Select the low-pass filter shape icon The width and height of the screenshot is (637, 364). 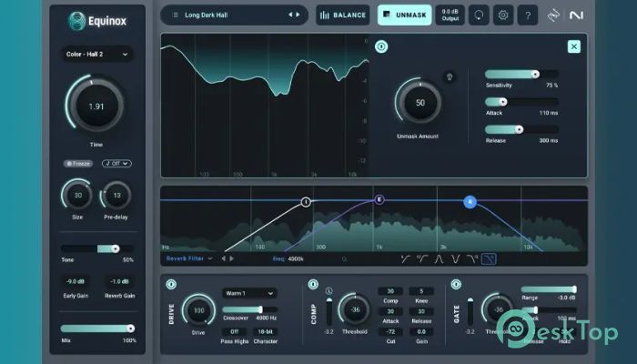click(x=489, y=258)
